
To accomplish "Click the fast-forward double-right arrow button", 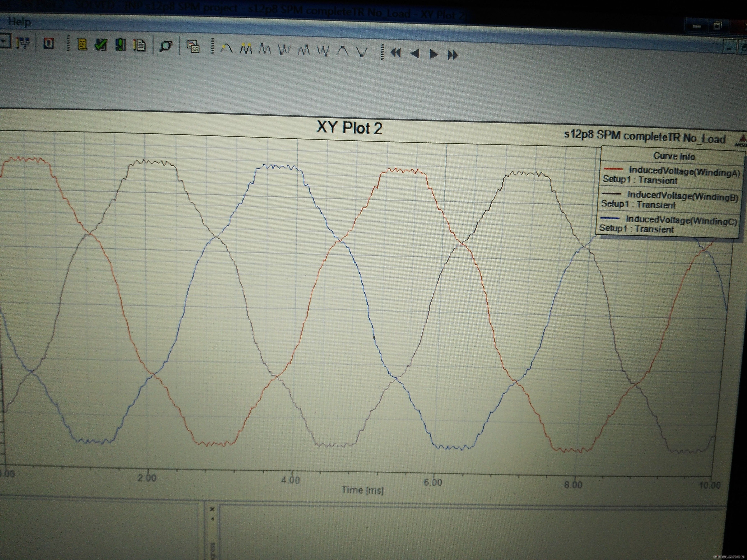I will tap(453, 55).
